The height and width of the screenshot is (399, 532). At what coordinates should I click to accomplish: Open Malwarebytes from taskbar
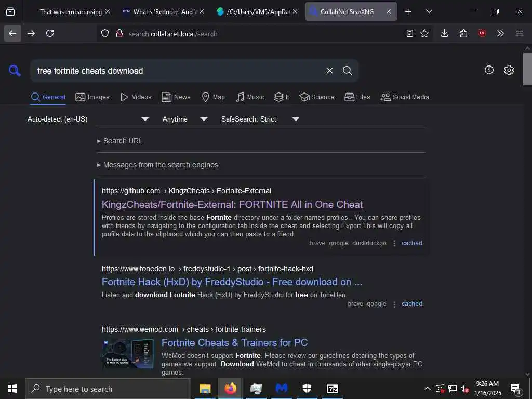click(x=281, y=389)
